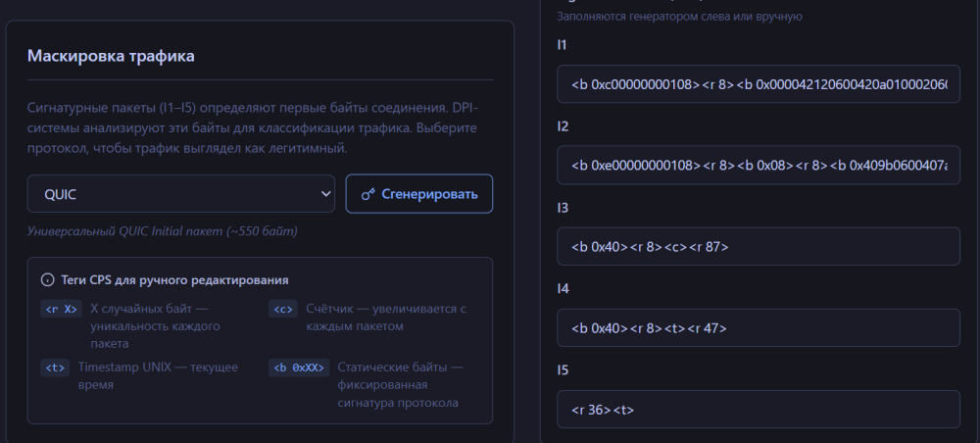The width and height of the screenshot is (980, 443).
Task: Click the <t> timestamp tag chip
Action: click(x=54, y=368)
